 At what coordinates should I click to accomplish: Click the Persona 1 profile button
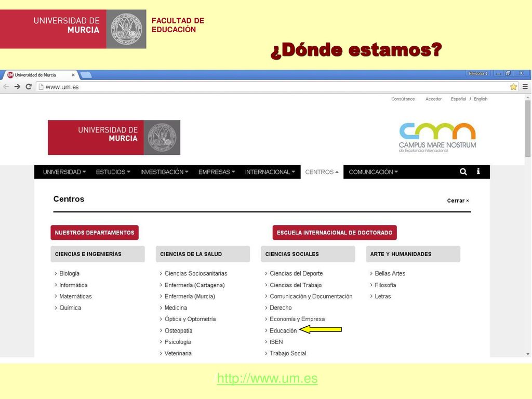(x=478, y=73)
